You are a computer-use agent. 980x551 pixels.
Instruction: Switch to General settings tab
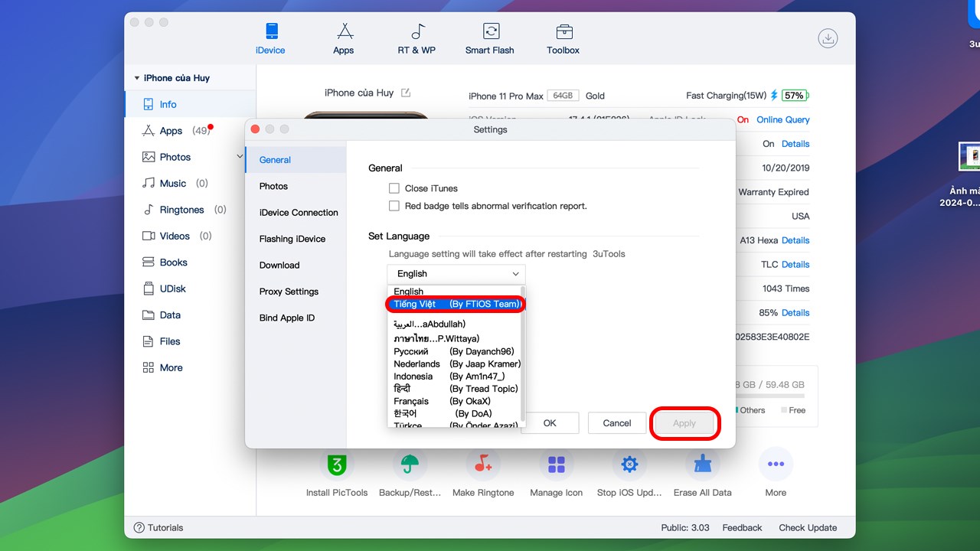pos(296,160)
